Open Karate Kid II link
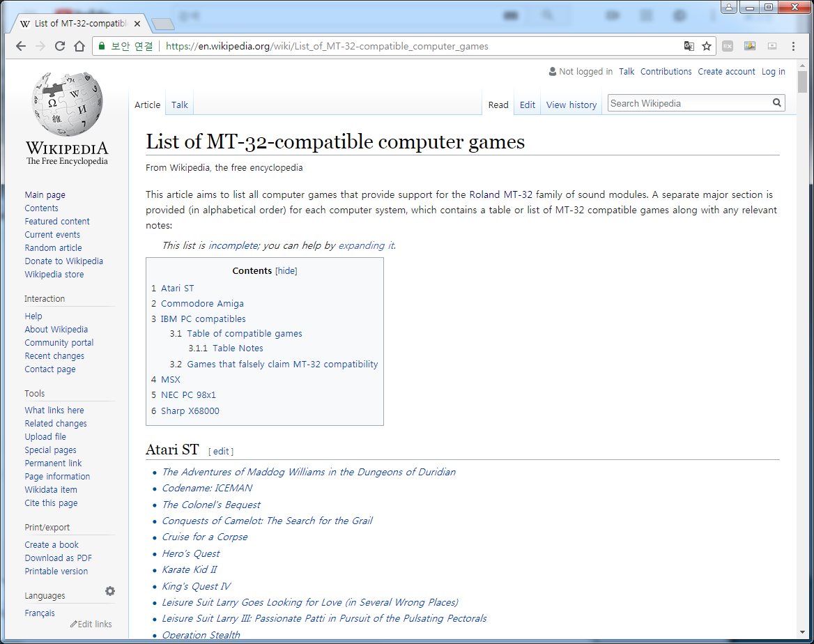The width and height of the screenshot is (814, 644). (190, 569)
